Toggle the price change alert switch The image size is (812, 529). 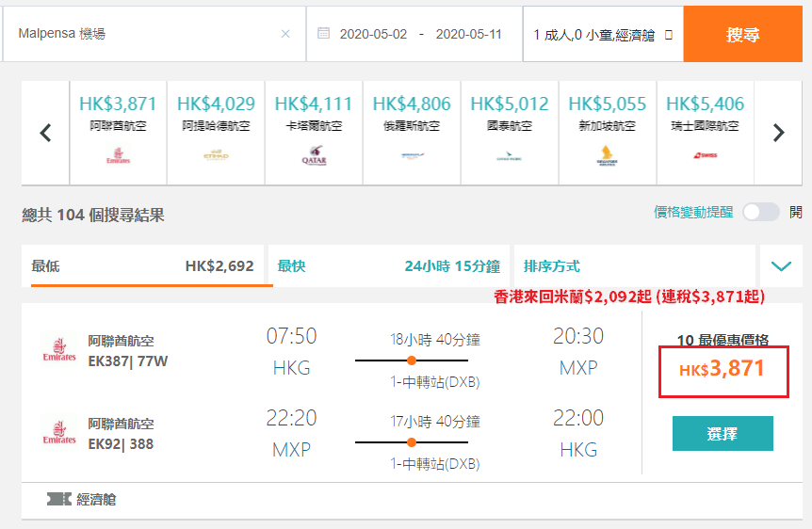[x=761, y=212]
